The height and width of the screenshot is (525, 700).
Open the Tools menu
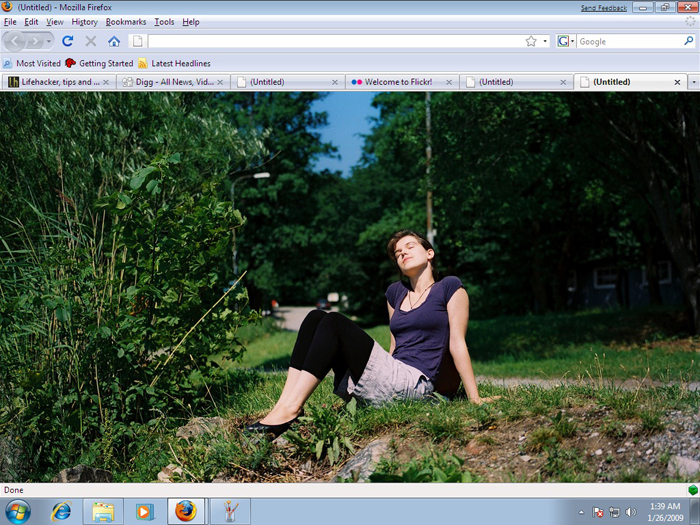pos(164,22)
